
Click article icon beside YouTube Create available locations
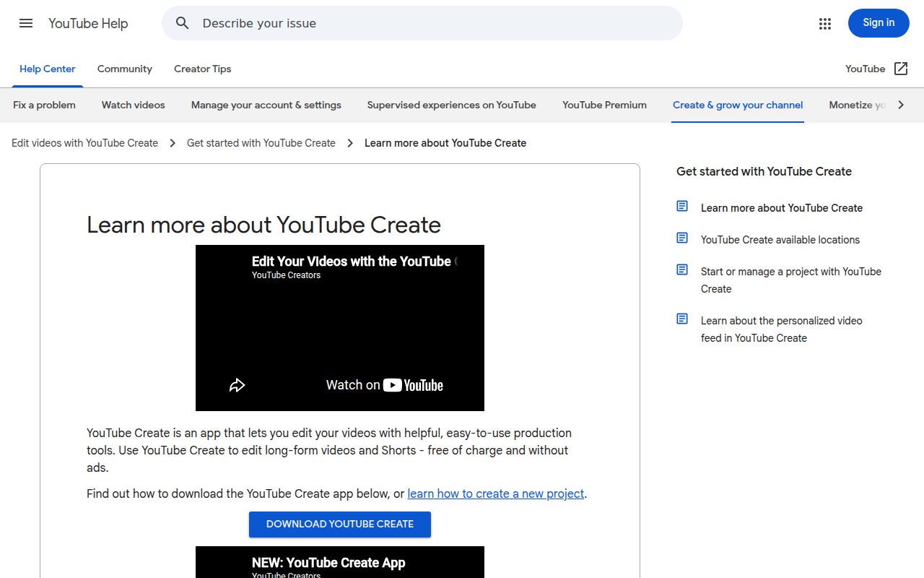pos(682,238)
